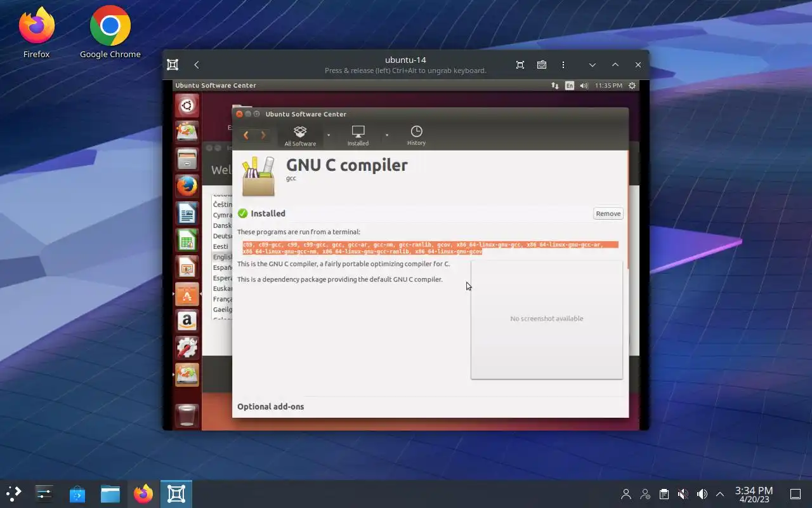Open the Trash in Ubuntu launcher

187,415
